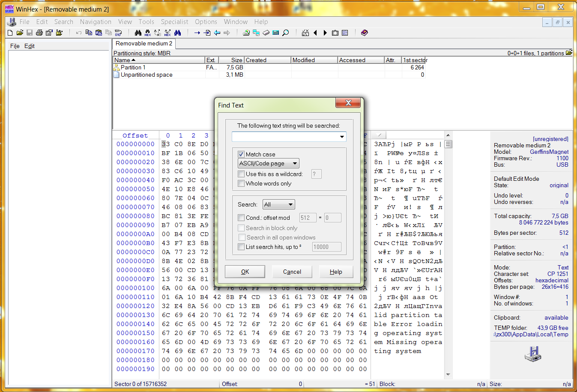The width and height of the screenshot is (577, 392).
Task: Expand the search string history dropdown
Action: [342, 137]
